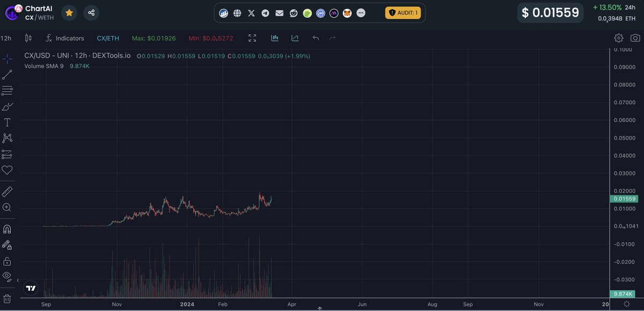Select the ruler measure tool
Viewport: 644px width, 311px height.
(7, 191)
